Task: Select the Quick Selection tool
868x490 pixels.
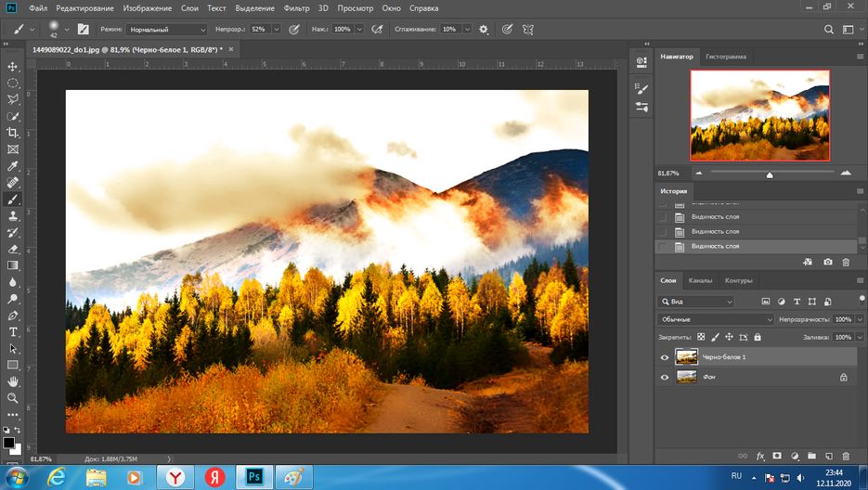Action: click(x=12, y=116)
